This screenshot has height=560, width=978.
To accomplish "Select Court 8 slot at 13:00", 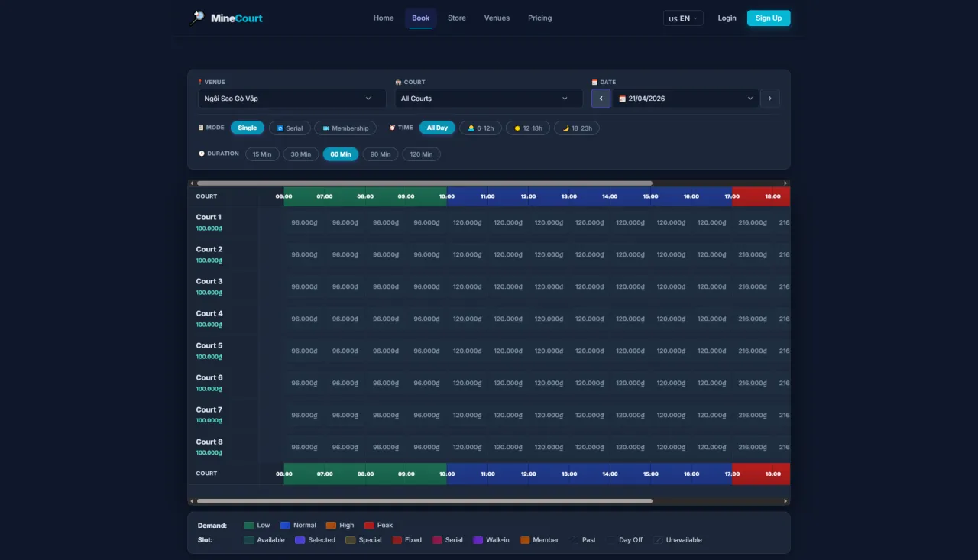I will 589,447.
